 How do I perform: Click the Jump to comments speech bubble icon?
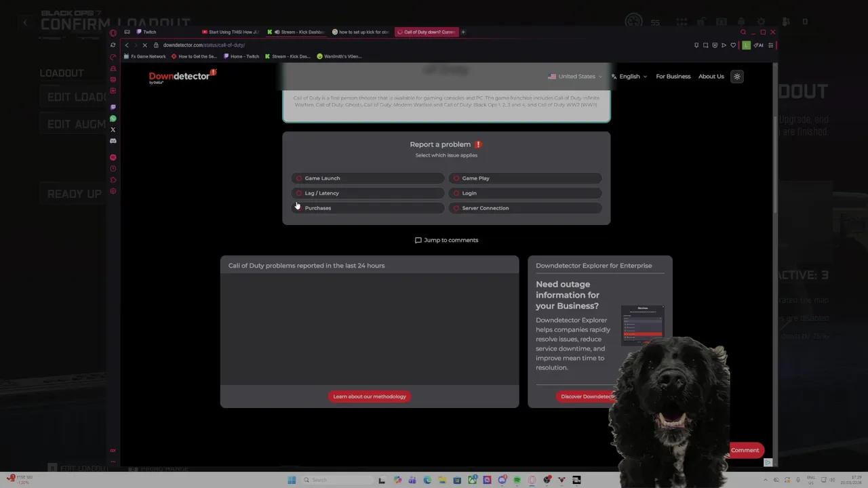click(x=418, y=240)
